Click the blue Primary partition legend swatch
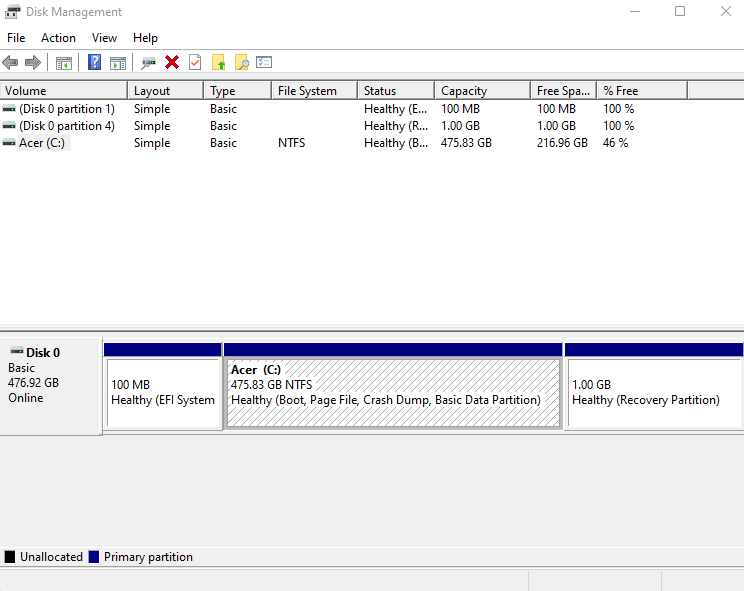This screenshot has width=744, height=591. (x=94, y=557)
